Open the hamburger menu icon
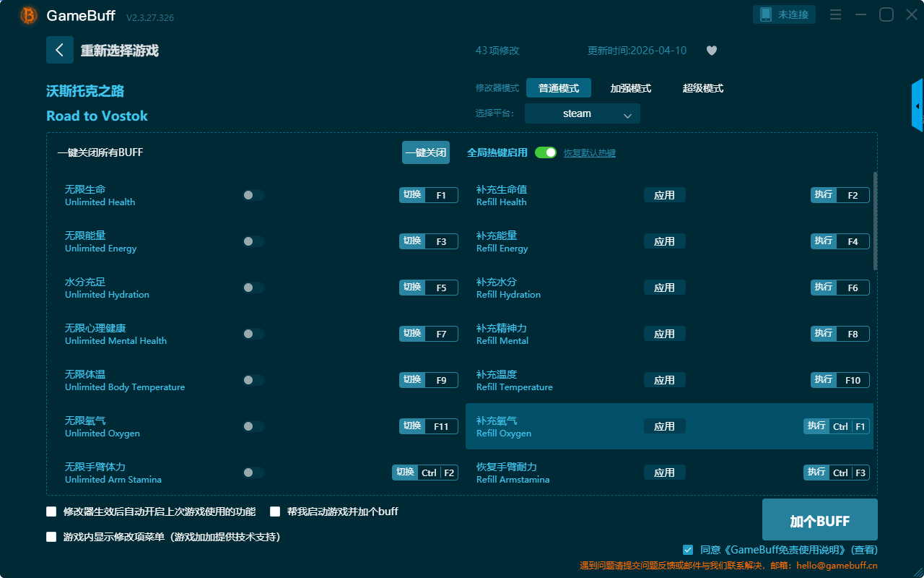The width and height of the screenshot is (924, 578). pyautogui.click(x=835, y=14)
